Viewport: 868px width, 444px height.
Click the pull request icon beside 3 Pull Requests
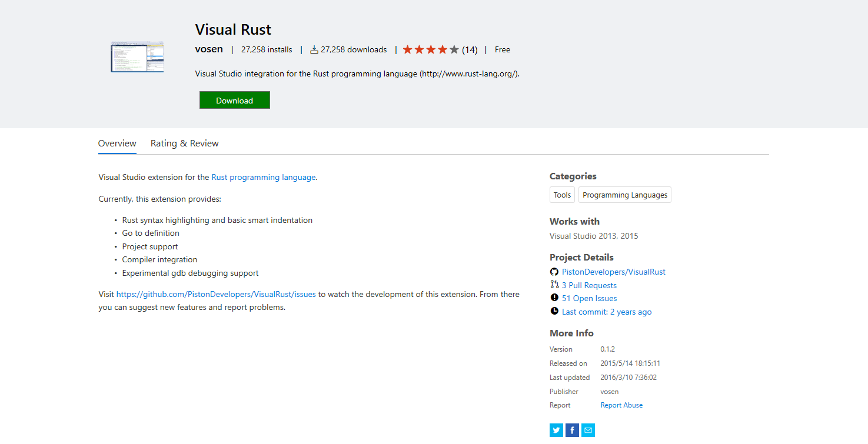tap(554, 285)
